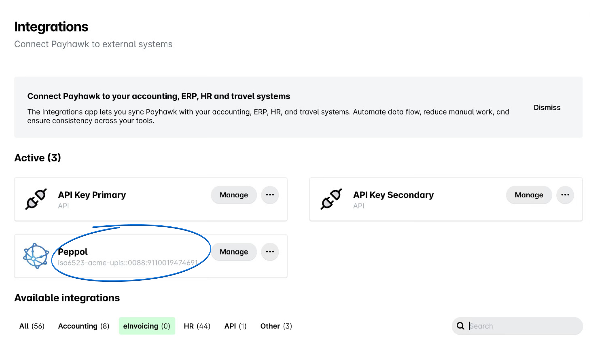Select the eInvoicing filter
Viewport: 592px width, 364px height.
pos(147,326)
